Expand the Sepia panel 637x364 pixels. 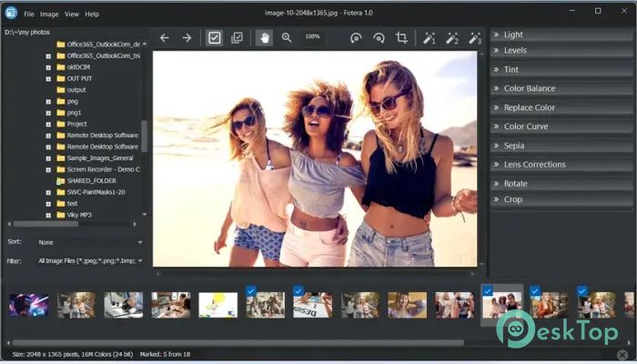pos(561,146)
